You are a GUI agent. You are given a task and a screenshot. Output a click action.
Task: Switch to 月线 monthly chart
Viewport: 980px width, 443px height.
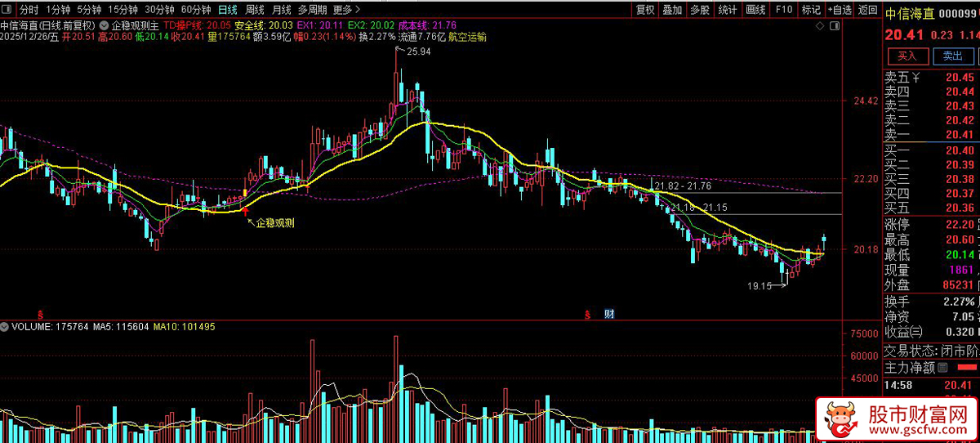click(282, 10)
